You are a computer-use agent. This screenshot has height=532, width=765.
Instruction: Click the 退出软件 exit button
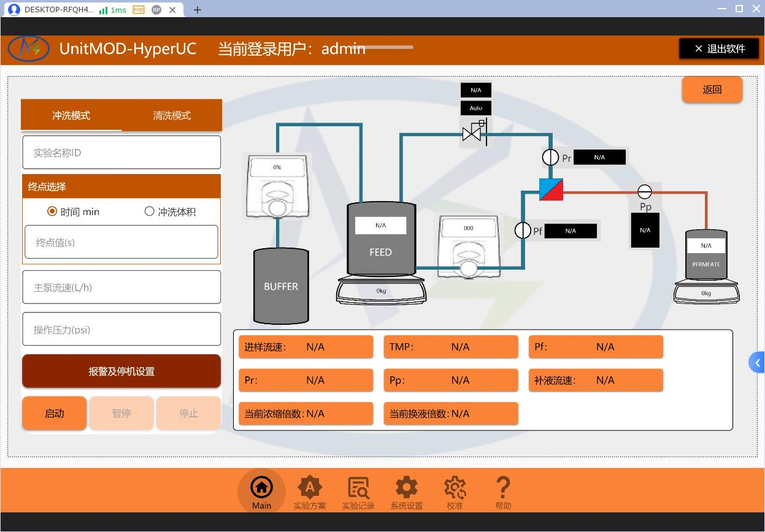(x=719, y=49)
